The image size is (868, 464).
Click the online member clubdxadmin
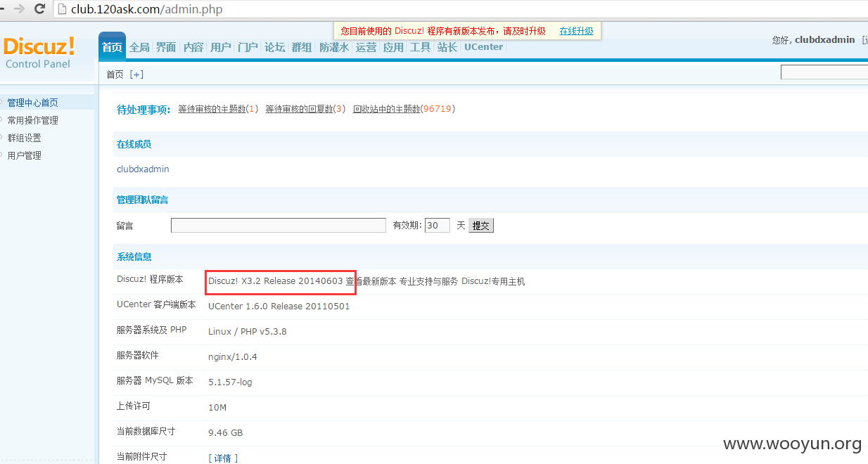[143, 169]
